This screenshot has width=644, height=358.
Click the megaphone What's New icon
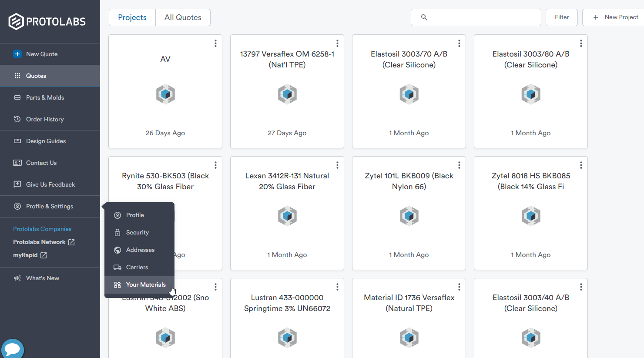click(17, 278)
